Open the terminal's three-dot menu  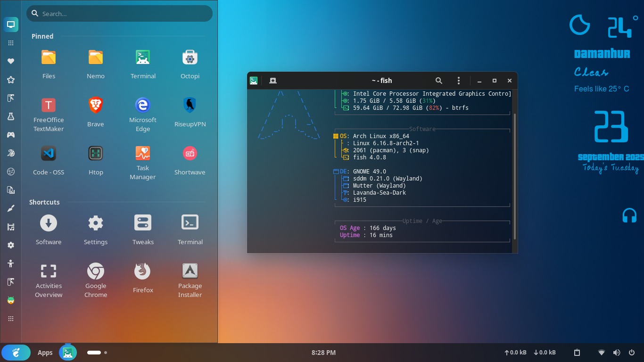pyautogui.click(x=458, y=81)
